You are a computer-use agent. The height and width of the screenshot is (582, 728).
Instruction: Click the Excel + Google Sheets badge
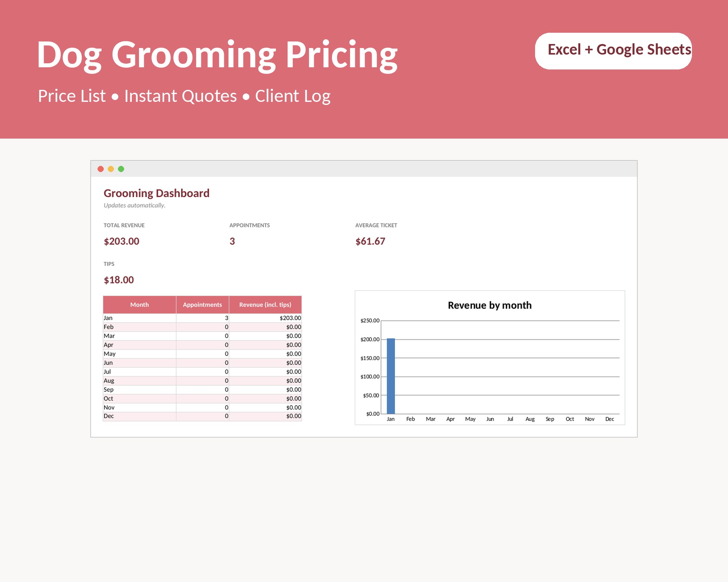click(x=613, y=51)
